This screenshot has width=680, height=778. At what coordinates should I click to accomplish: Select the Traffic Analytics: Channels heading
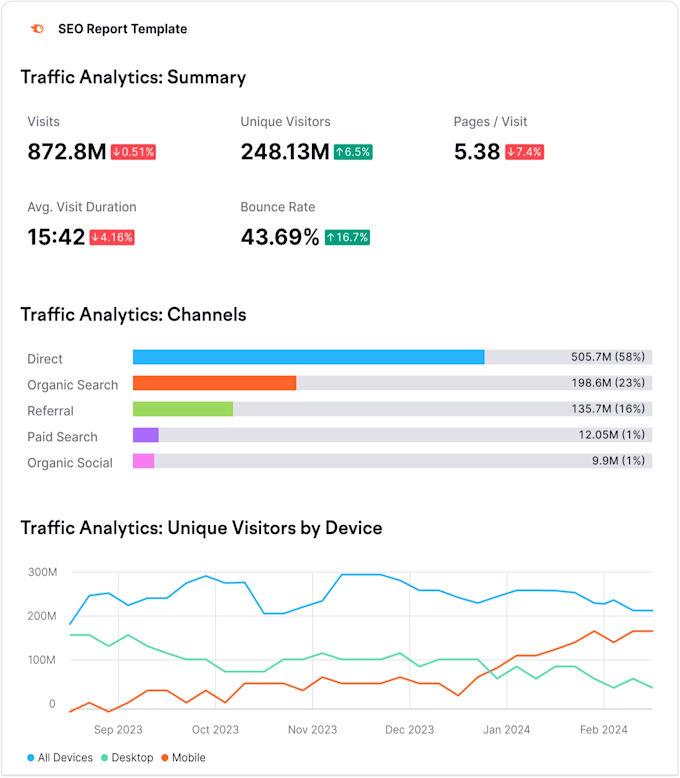[133, 315]
